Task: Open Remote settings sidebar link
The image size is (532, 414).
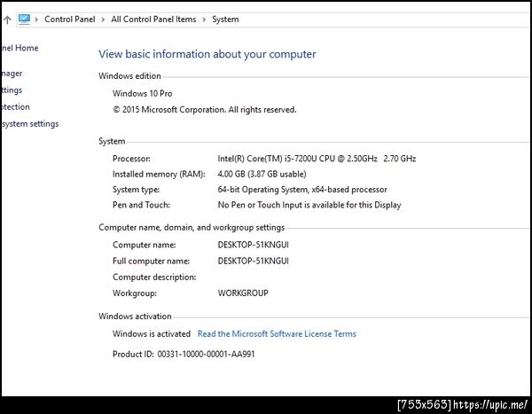Action: pyautogui.click(x=12, y=90)
